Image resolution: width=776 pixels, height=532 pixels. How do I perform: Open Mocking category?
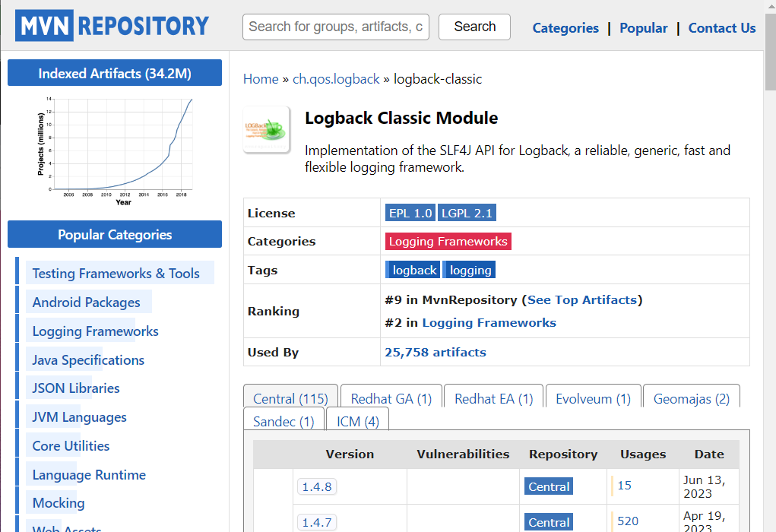[59, 503]
